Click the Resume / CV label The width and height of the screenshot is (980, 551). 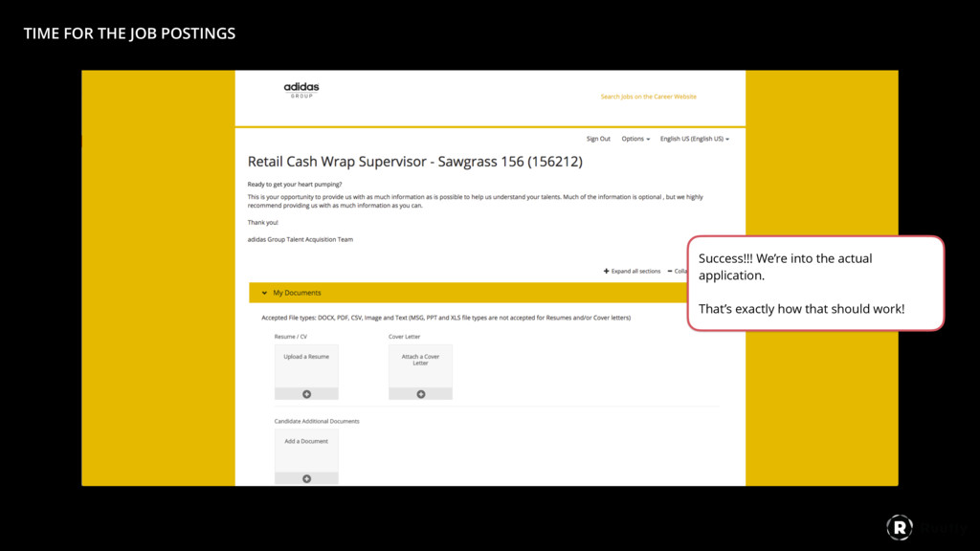click(291, 337)
